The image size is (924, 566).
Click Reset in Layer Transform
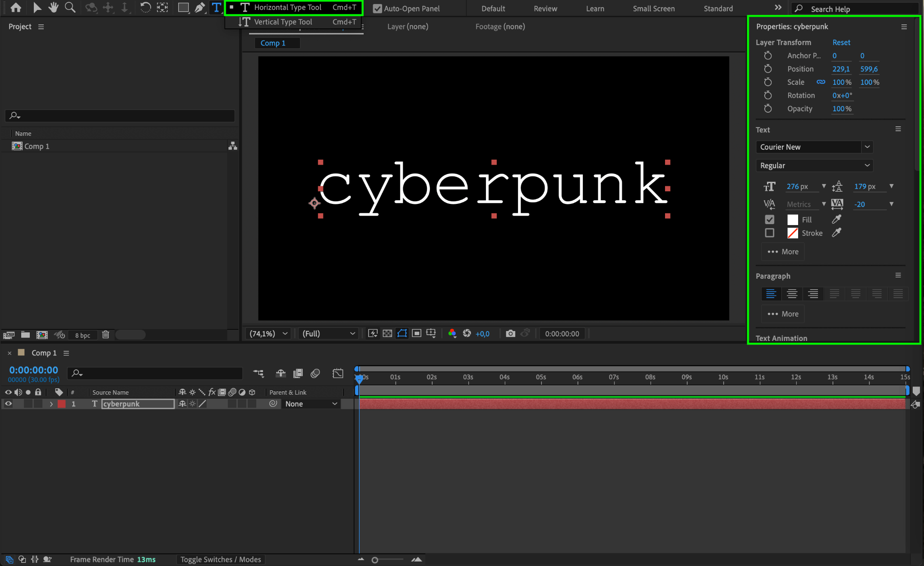pos(841,42)
